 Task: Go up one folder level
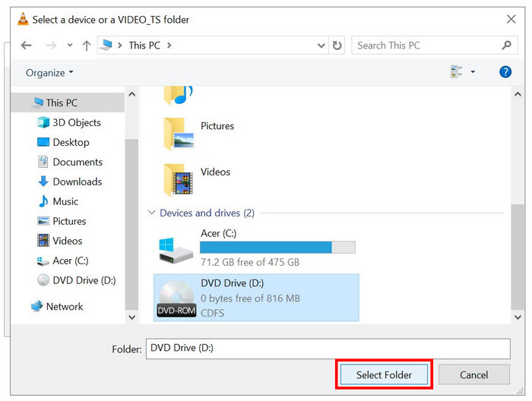(x=87, y=46)
